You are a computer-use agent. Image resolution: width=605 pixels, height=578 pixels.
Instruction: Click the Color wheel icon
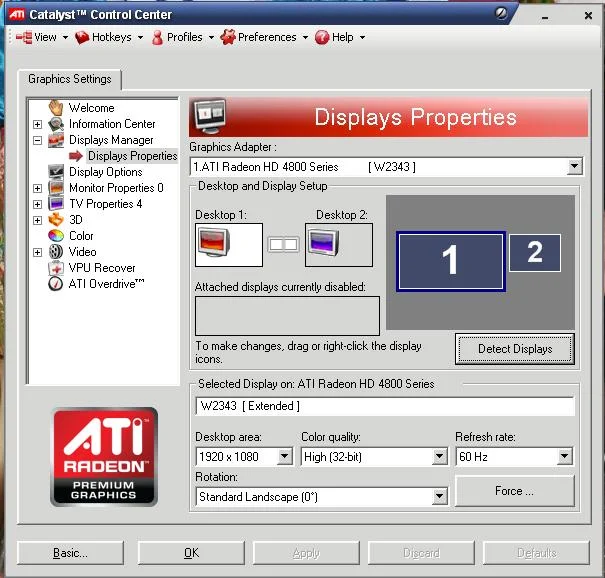[x=56, y=236]
